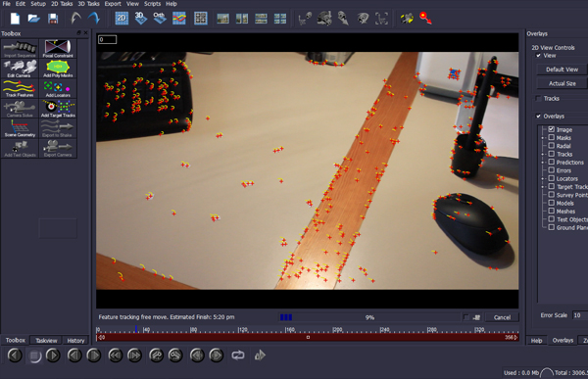Click the timeline ruler at frame 160
The width and height of the screenshot is (588, 379).
286,330
